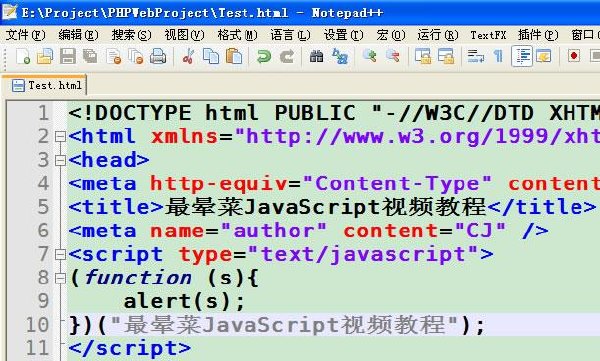Click the user defined language icon

pos(544,56)
